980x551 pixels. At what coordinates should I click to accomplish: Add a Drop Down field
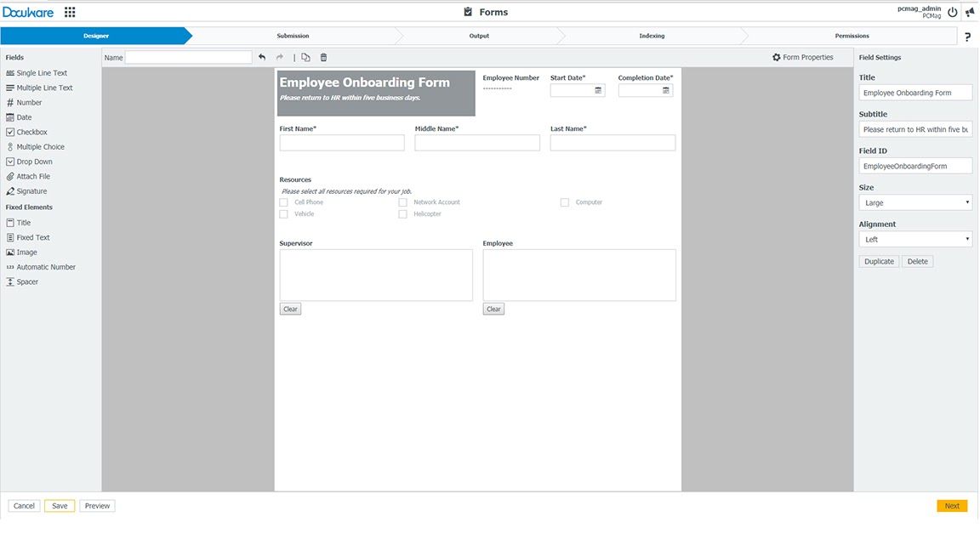click(x=29, y=162)
